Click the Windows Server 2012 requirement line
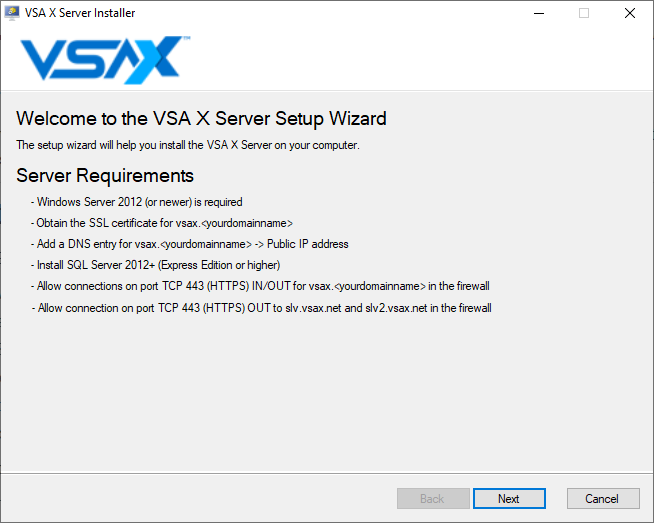This screenshot has height=523, width=654. coord(136,202)
